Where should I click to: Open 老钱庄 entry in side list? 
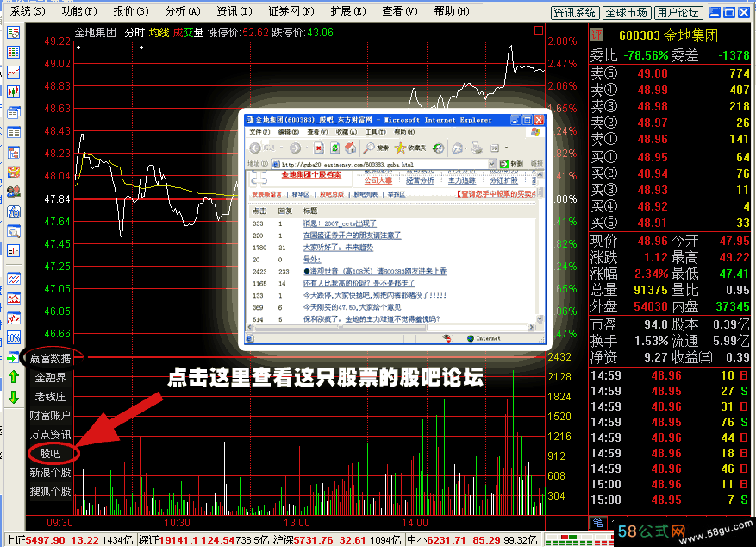pos(50,397)
